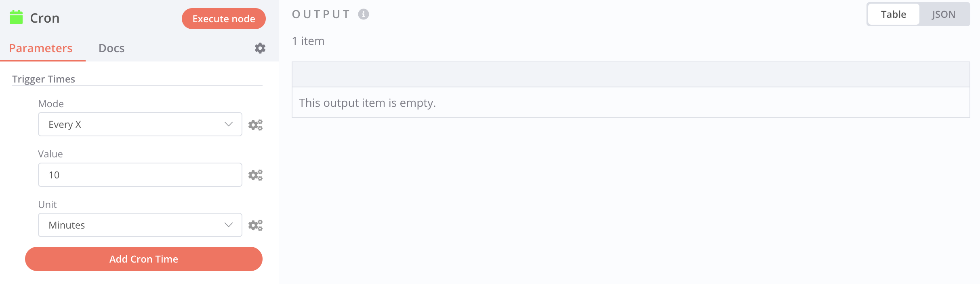The height and width of the screenshot is (284, 980).
Task: Switch output view to JSON
Action: 944,15
